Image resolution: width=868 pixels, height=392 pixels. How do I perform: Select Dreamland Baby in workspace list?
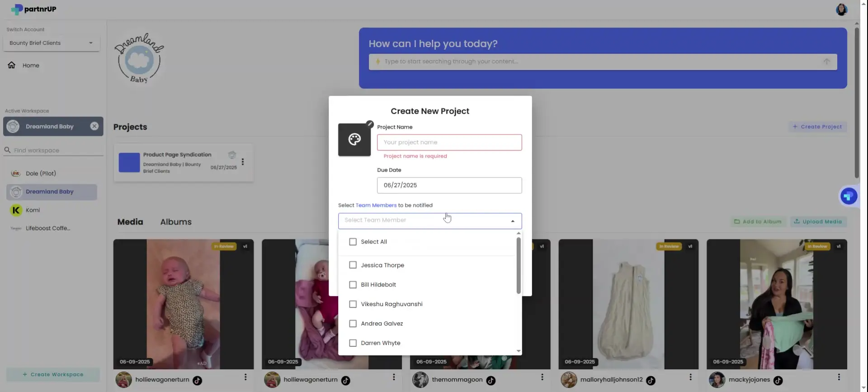[52, 192]
